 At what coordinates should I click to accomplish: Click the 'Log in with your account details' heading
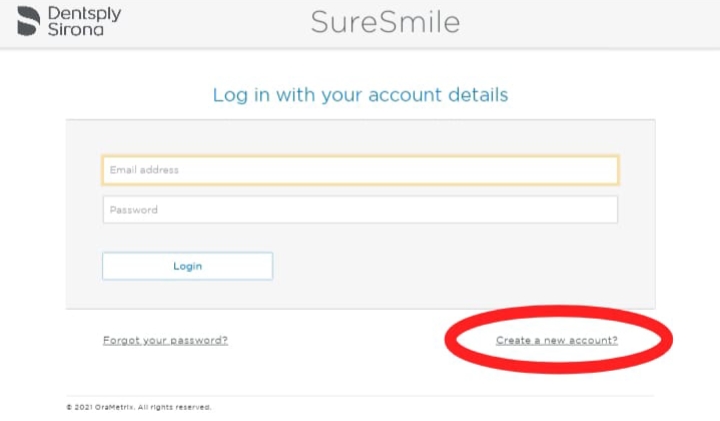coord(360,95)
